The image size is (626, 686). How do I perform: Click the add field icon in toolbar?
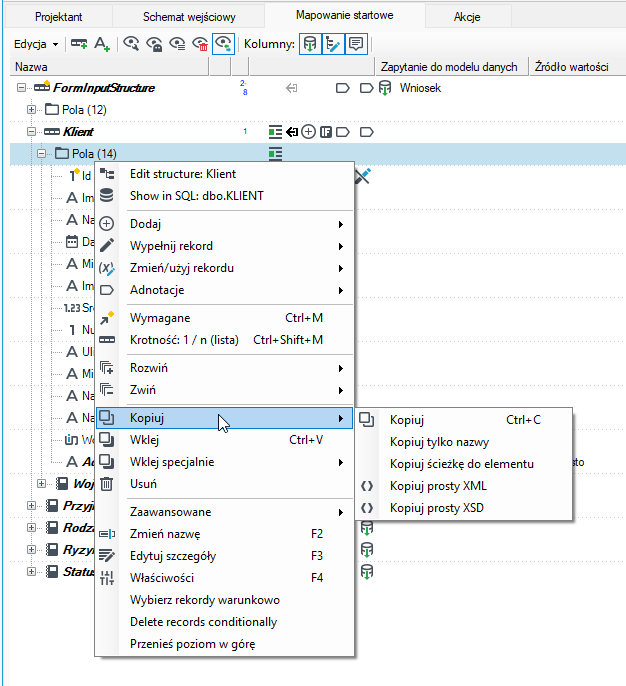[x=79, y=44]
